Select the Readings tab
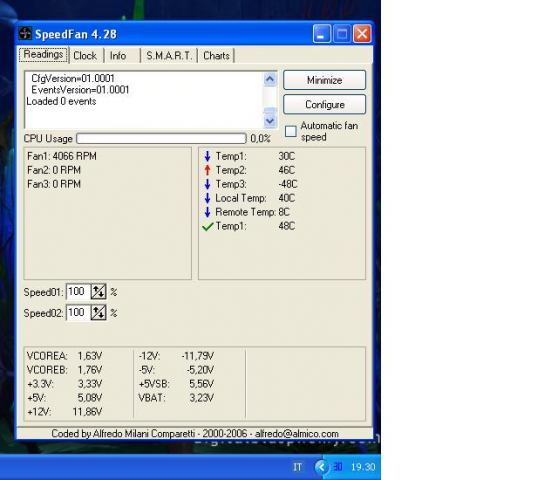 point(43,55)
